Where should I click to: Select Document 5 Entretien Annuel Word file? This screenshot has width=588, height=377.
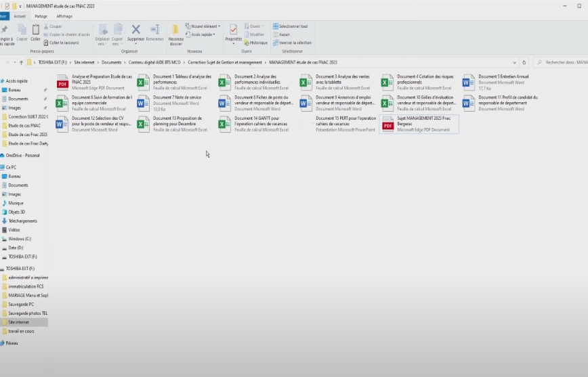[x=501, y=82]
